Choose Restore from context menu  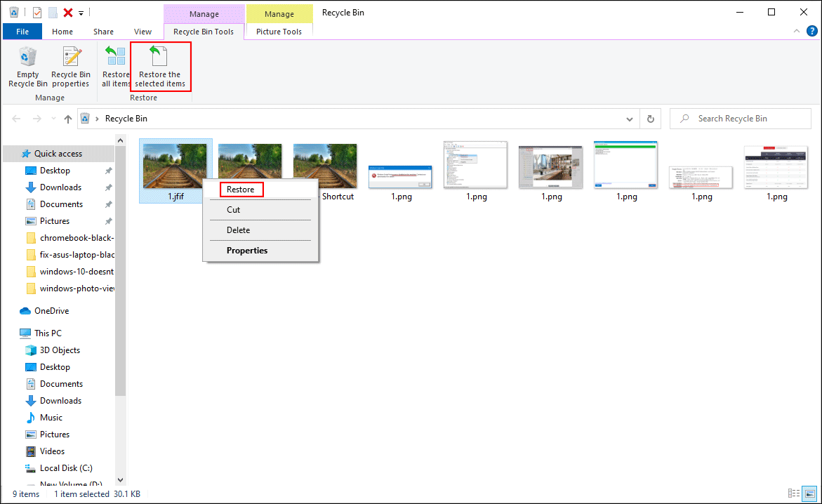click(241, 190)
